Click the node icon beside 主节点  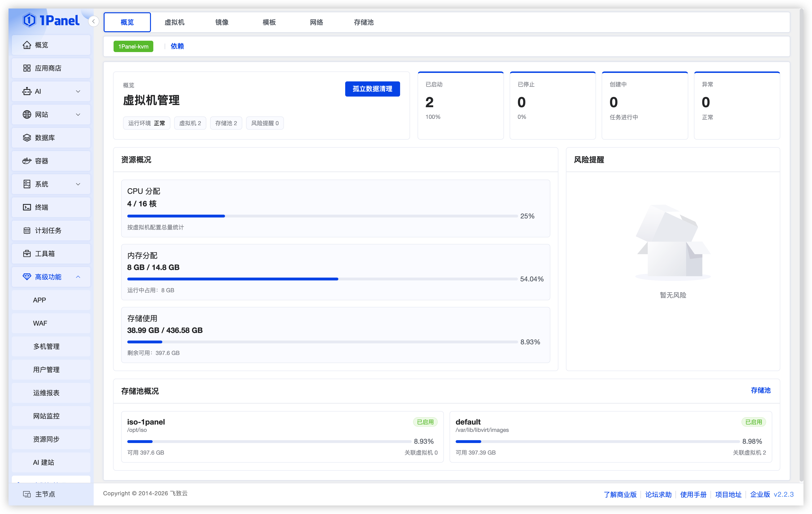tap(27, 494)
